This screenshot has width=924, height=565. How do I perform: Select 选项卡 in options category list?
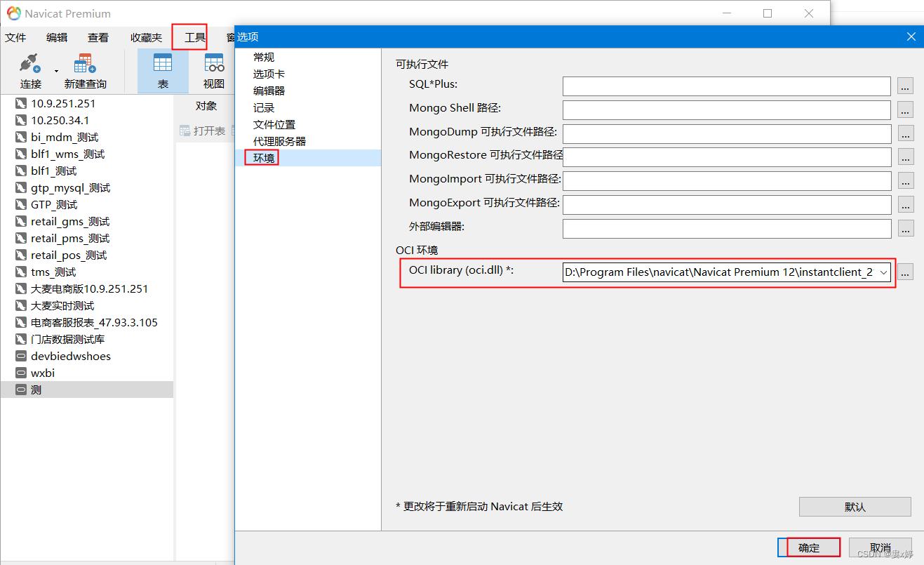(x=269, y=74)
